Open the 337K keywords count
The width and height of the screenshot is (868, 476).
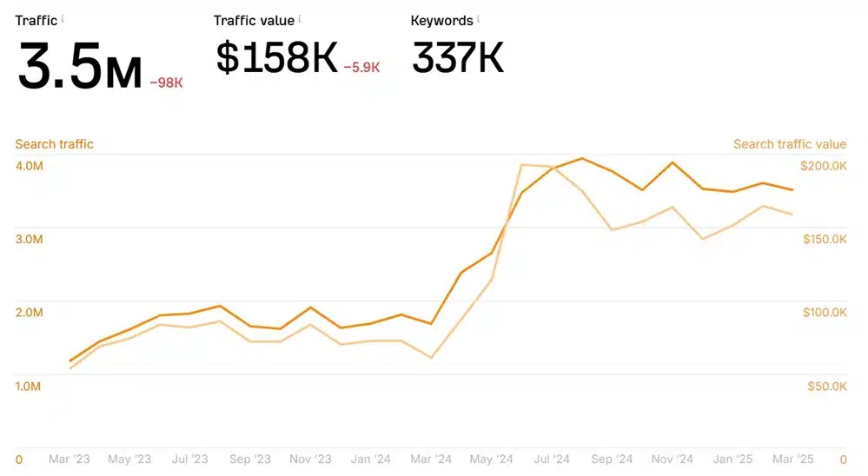[x=457, y=58]
